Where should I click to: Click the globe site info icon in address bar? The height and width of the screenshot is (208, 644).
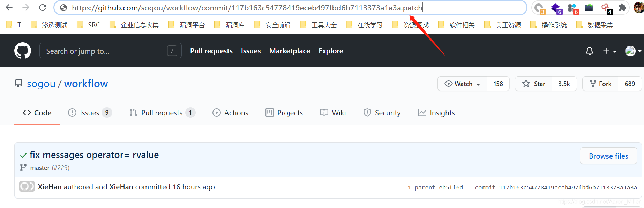pyautogui.click(x=63, y=8)
